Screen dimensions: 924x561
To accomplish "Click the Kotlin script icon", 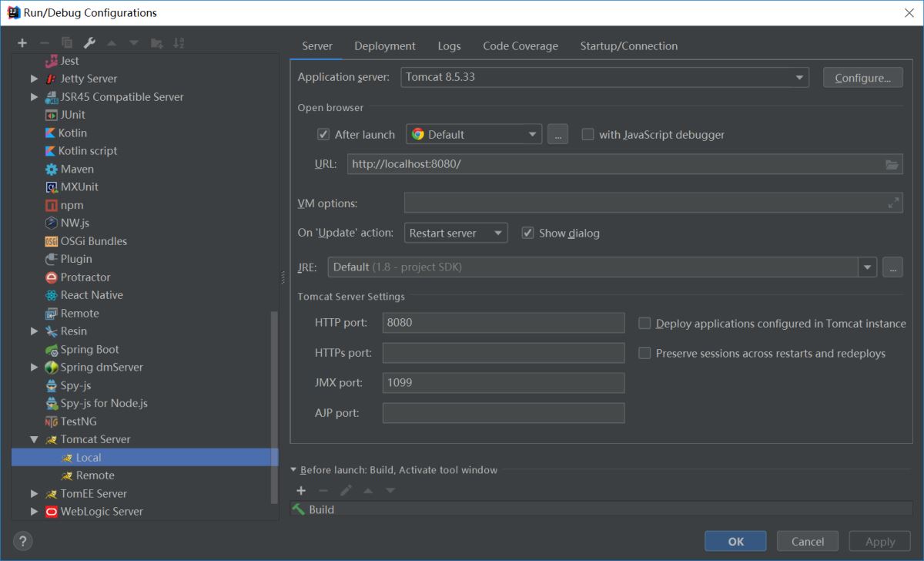I will (51, 151).
